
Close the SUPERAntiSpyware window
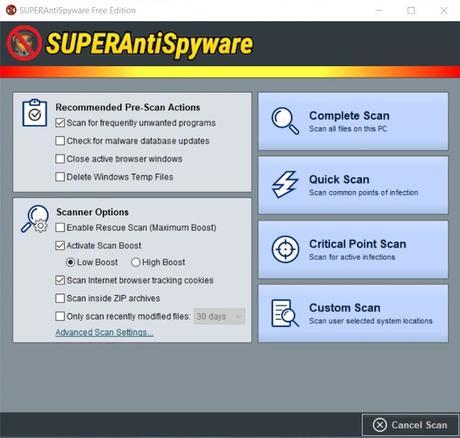444,11
